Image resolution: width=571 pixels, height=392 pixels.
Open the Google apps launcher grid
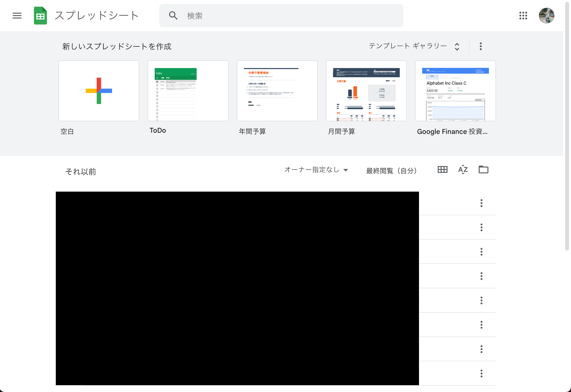(x=523, y=16)
